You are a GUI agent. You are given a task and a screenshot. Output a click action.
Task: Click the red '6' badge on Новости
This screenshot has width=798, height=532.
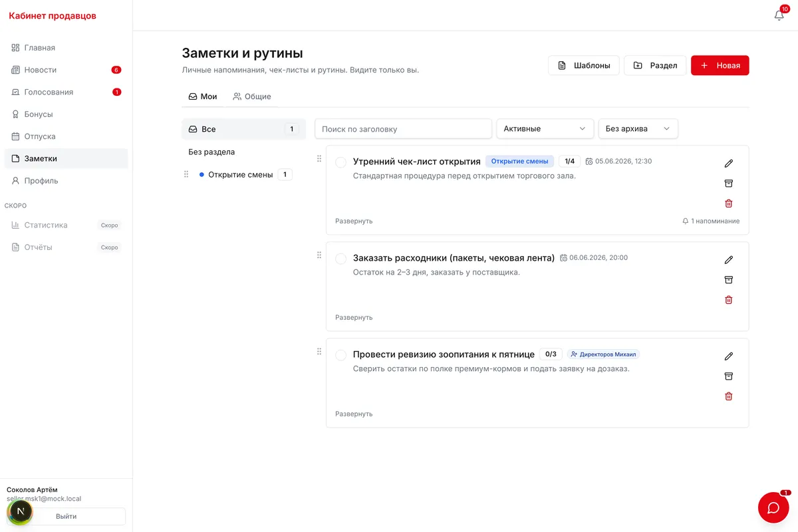click(x=116, y=70)
